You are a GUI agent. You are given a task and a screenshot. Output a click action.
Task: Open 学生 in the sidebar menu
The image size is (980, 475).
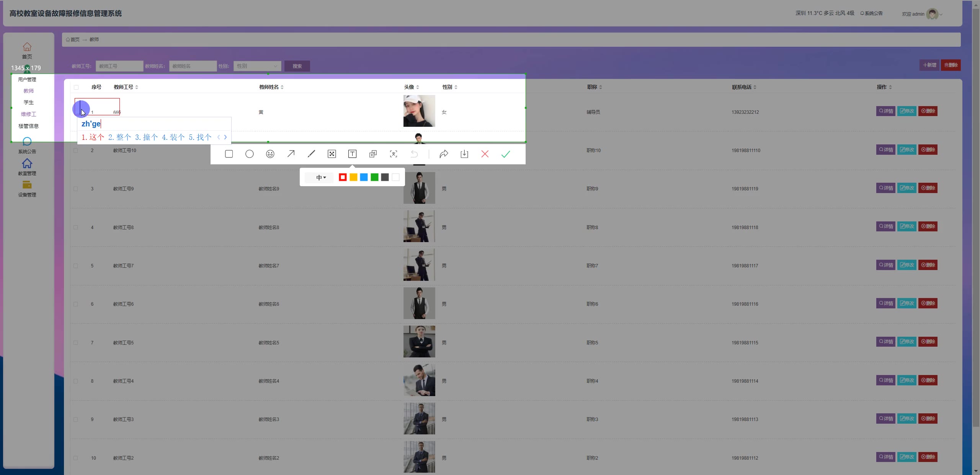tap(28, 102)
